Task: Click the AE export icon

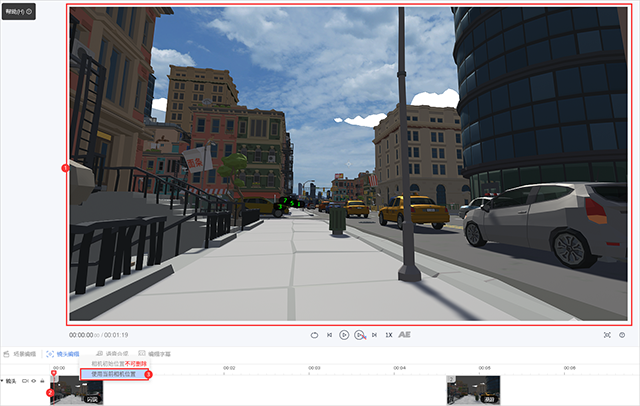Action: tap(404, 335)
